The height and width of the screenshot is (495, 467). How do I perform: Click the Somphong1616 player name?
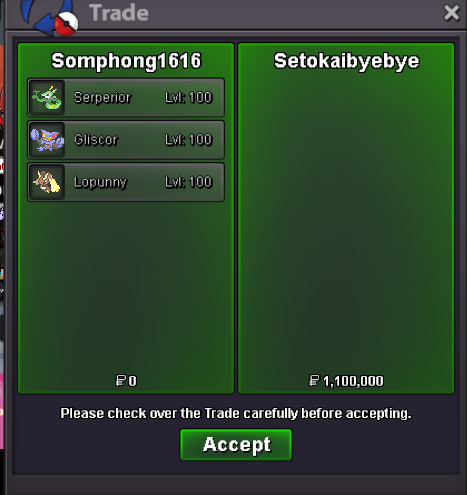point(126,61)
